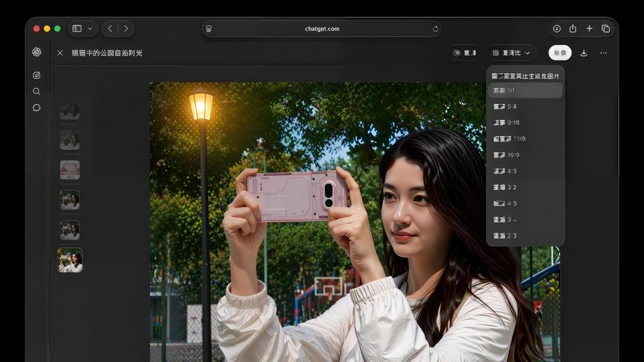Screen dimensions: 644x362
Task: Close the image viewer with the X
Action: click(60, 52)
